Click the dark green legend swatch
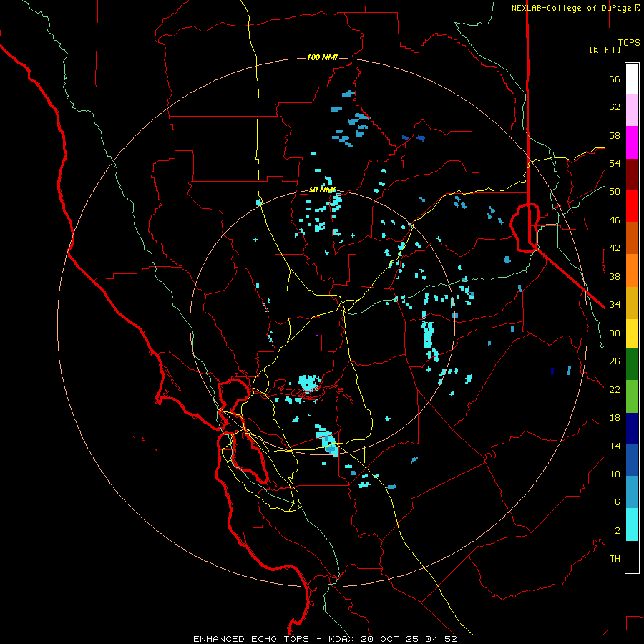 pyautogui.click(x=632, y=364)
